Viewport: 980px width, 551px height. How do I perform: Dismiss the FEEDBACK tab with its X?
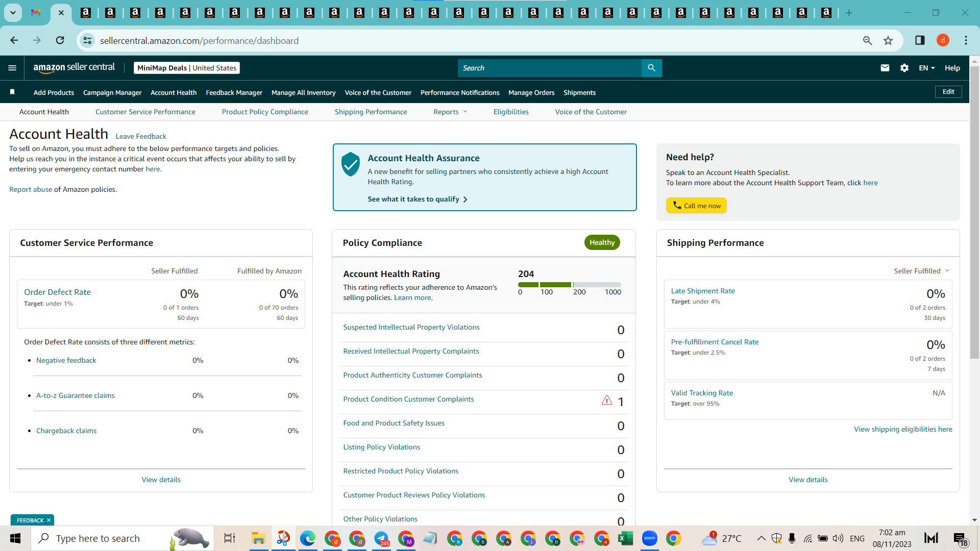48,520
